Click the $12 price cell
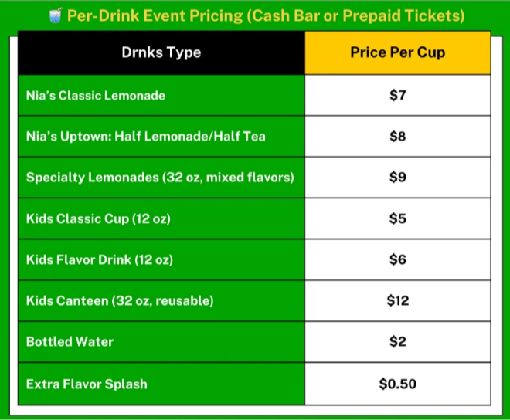This screenshot has height=420, width=510. point(397,301)
